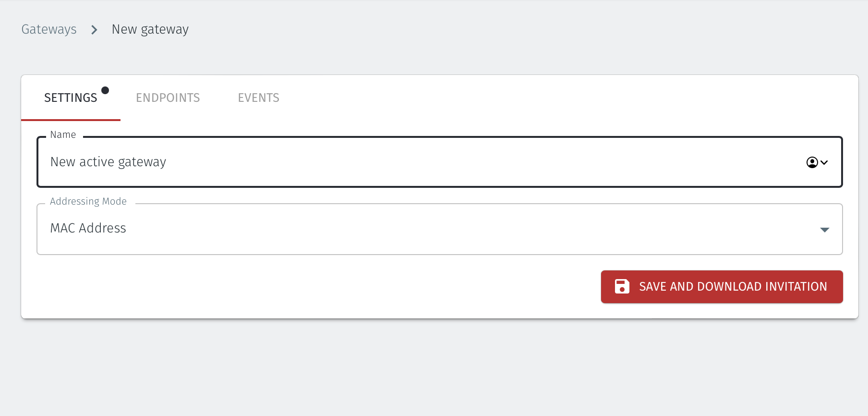Screen dimensions: 868x416
Task: Click the 'New active gateway' text
Action: [x=108, y=162]
